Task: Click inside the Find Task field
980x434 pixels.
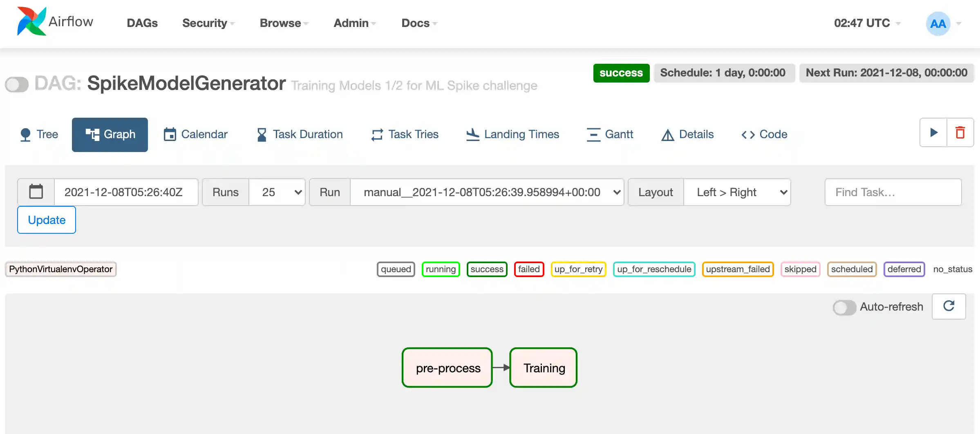Action: [x=893, y=192]
